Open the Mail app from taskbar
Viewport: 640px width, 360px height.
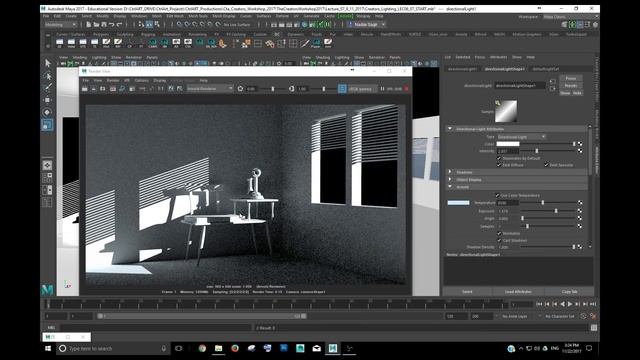coord(316,348)
